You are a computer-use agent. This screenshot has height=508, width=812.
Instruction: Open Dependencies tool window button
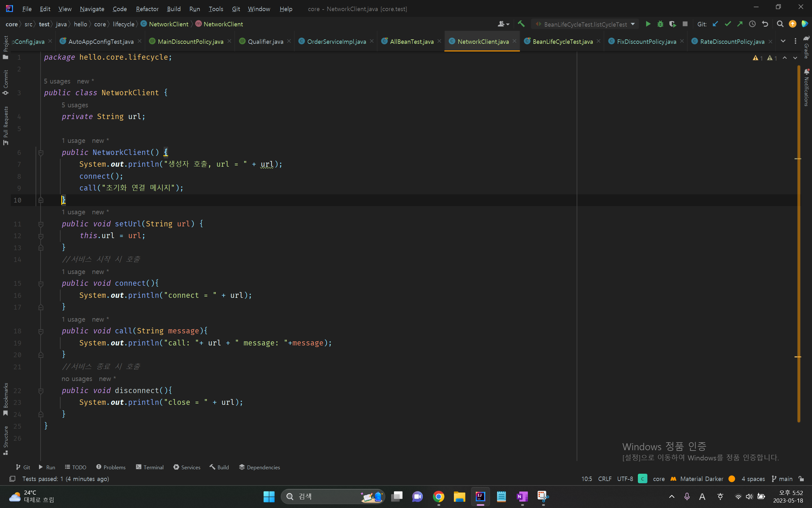[x=259, y=467]
